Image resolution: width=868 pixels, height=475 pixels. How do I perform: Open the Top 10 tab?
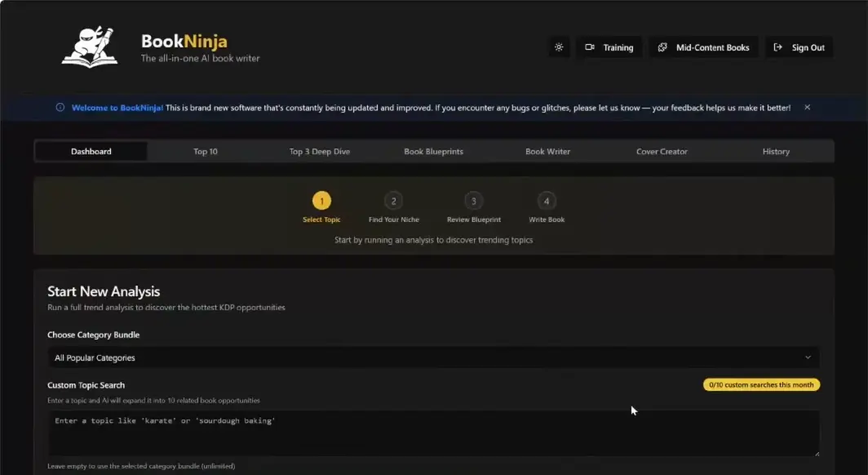click(206, 151)
